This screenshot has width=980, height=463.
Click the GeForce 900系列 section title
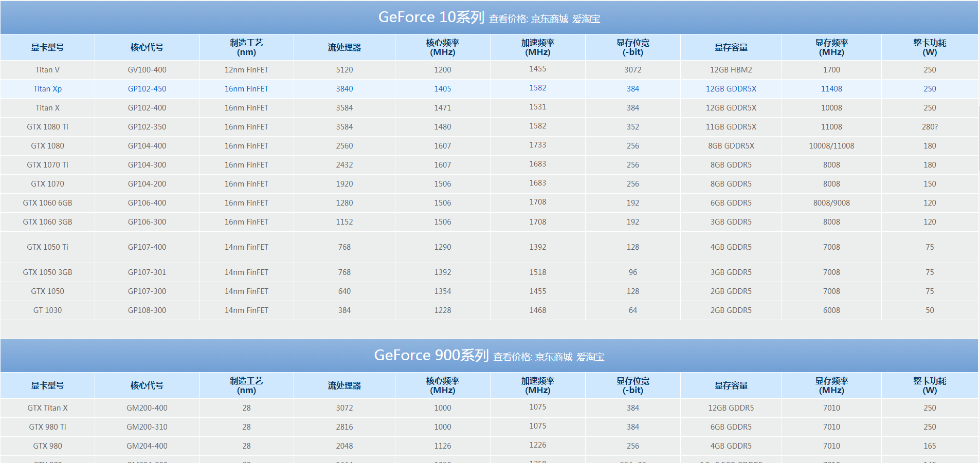point(431,356)
